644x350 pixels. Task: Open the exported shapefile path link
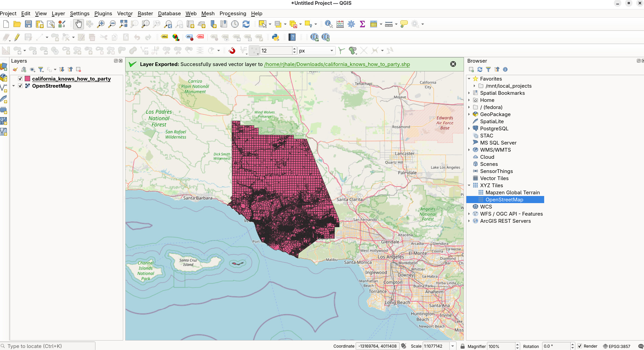[x=337, y=64]
